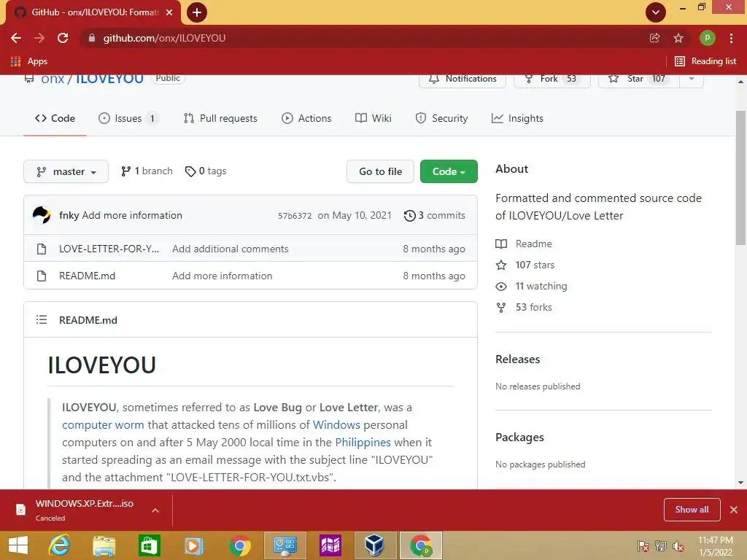Screen dimensions: 747x560
Task: Click Show all downloads
Action: pyautogui.click(x=692, y=510)
